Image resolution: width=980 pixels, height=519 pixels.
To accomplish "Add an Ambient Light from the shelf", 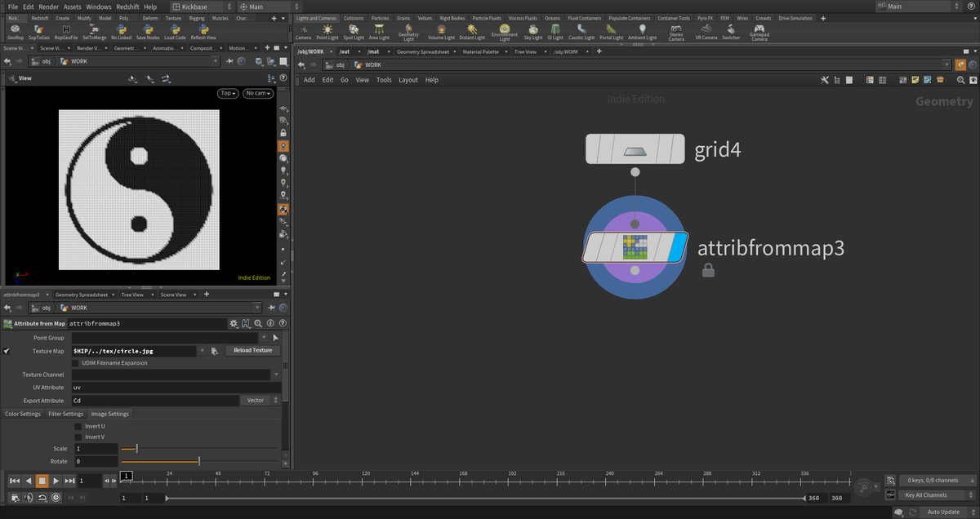I will click(x=642, y=32).
